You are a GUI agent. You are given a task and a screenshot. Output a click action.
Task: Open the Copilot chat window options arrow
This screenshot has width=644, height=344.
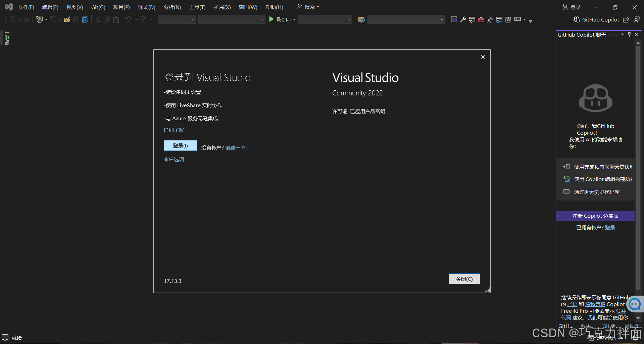623,35
